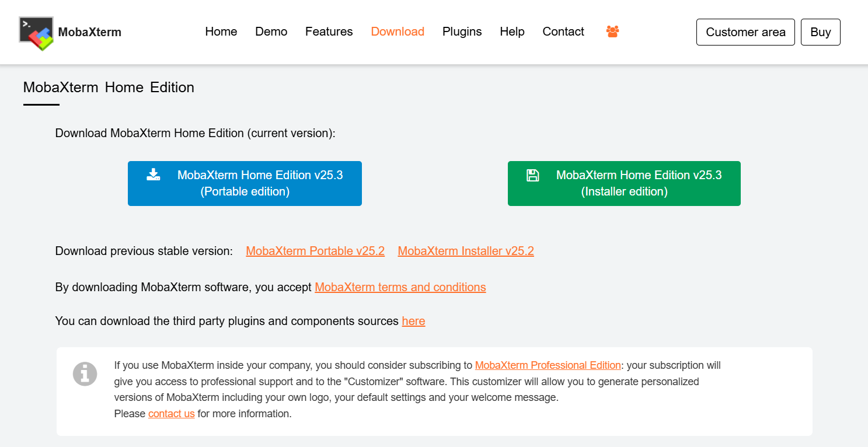868x447 pixels.
Task: Open the Features menu item
Action: pos(329,32)
